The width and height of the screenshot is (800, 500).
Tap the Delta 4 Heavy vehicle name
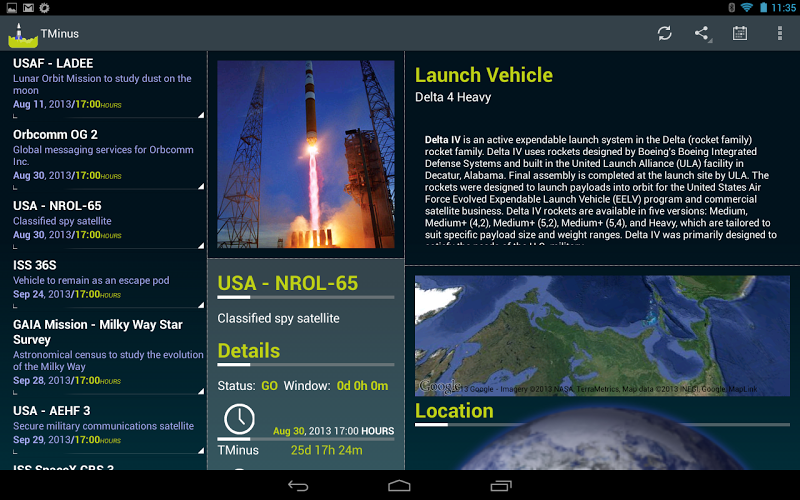(453, 97)
